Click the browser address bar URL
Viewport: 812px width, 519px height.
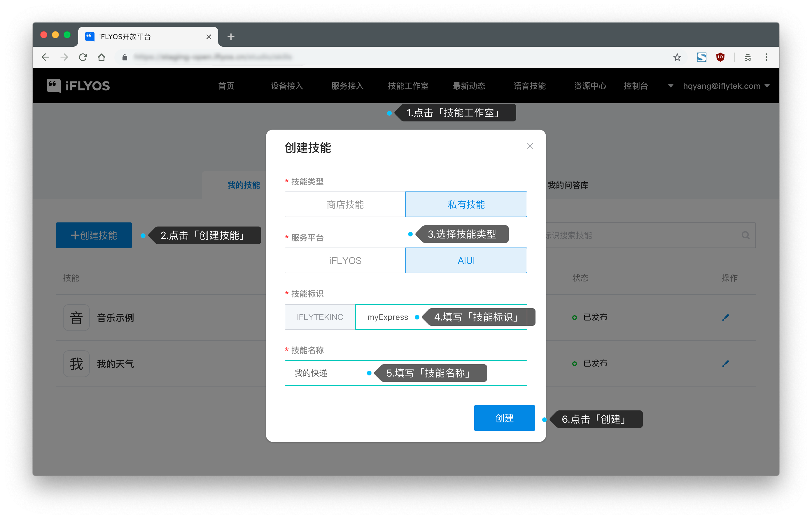click(x=213, y=58)
